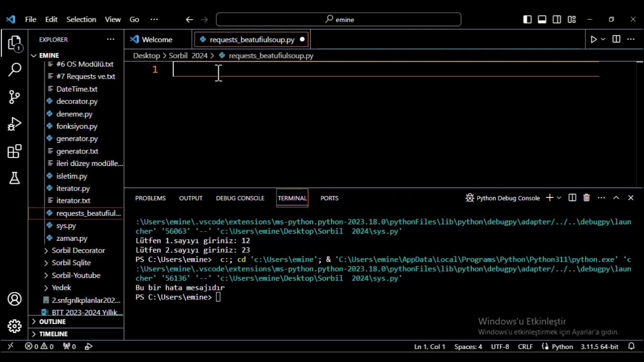Open zaman.py in the explorer

pyautogui.click(x=72, y=238)
